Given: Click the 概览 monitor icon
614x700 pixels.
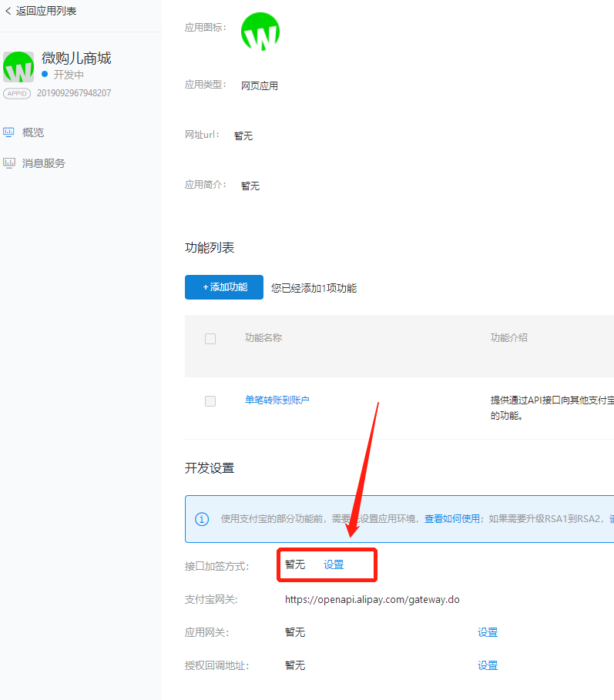Looking at the screenshot, I should (8, 132).
